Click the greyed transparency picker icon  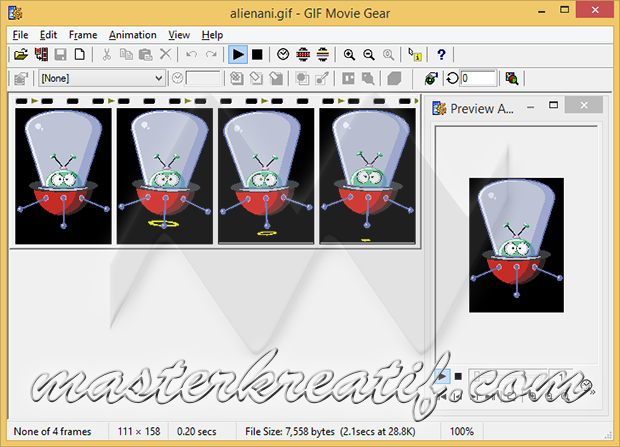click(322, 78)
